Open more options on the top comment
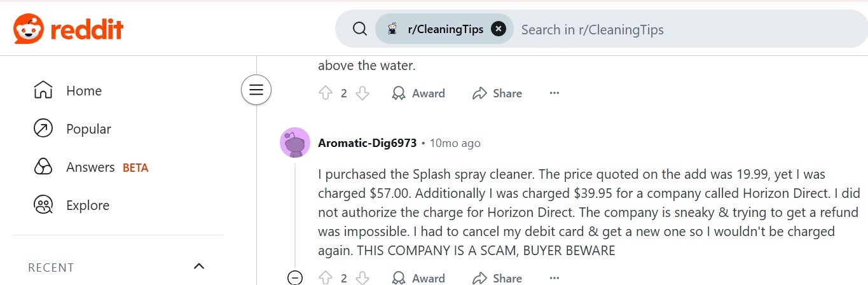The width and height of the screenshot is (868, 285). 555,94
